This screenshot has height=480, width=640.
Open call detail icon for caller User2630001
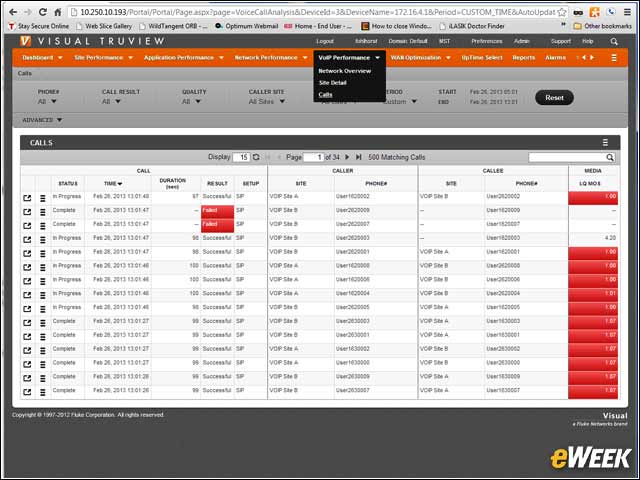click(x=27, y=337)
